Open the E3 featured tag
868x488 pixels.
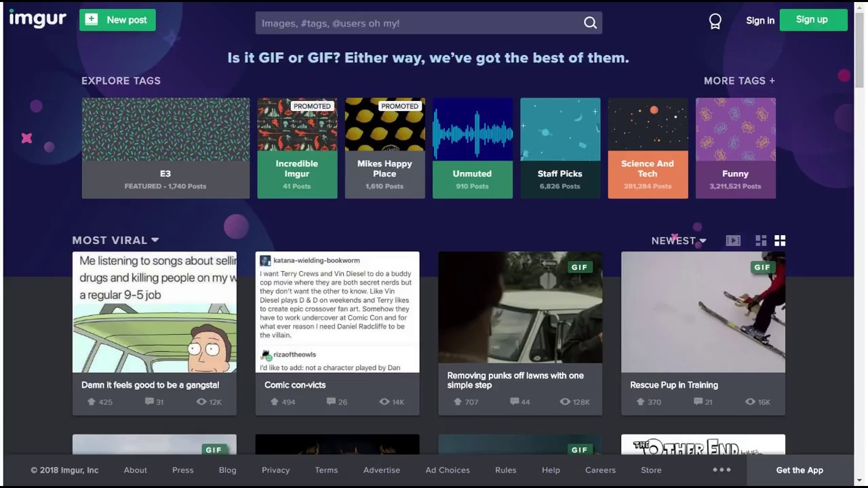coord(165,148)
